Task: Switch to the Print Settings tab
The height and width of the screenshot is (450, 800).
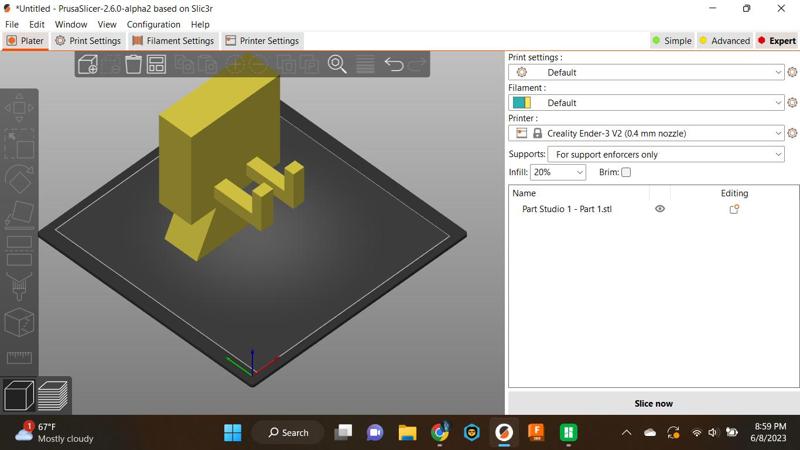Action: click(88, 40)
